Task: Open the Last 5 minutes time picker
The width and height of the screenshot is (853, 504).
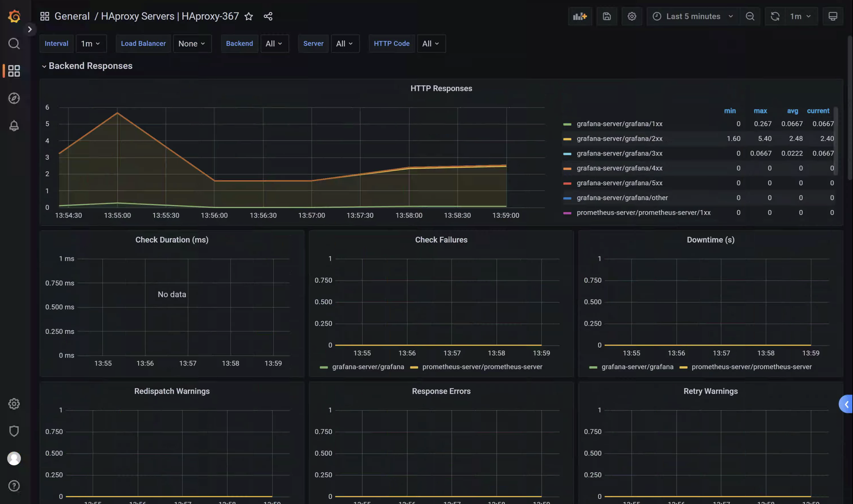Action: [693, 16]
